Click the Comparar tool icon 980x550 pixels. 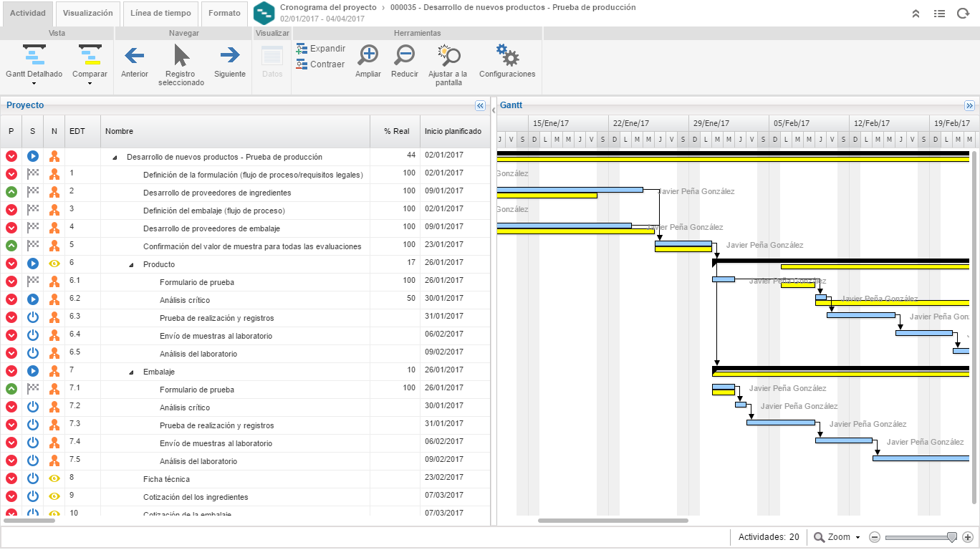tap(90, 55)
